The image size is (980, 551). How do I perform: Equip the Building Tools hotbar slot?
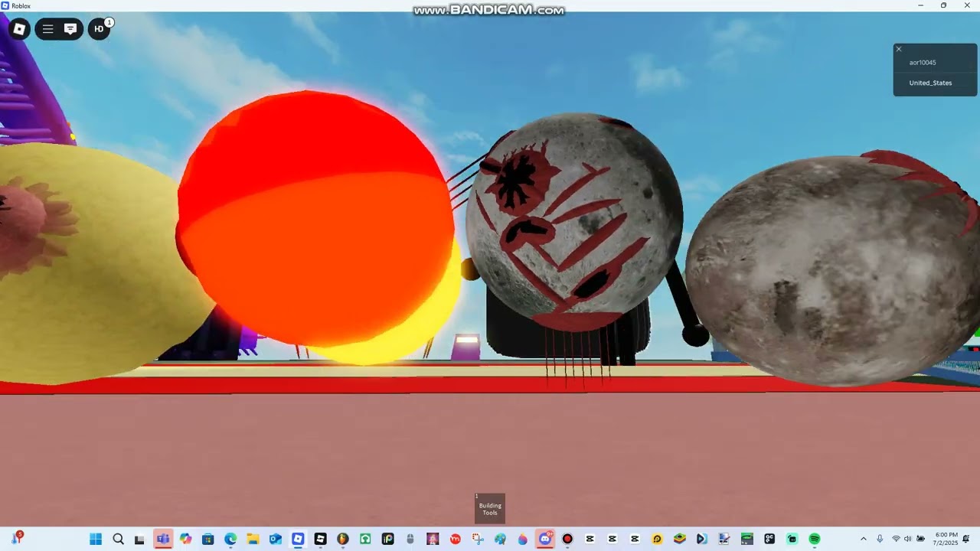coord(490,509)
